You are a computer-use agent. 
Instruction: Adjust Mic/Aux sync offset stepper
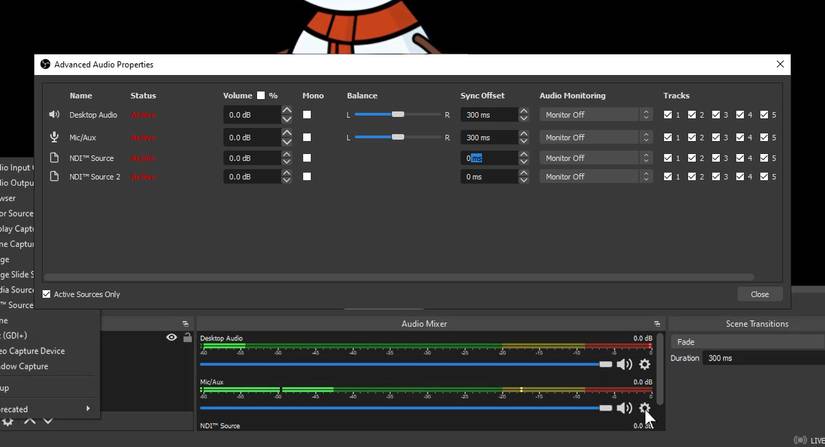524,137
